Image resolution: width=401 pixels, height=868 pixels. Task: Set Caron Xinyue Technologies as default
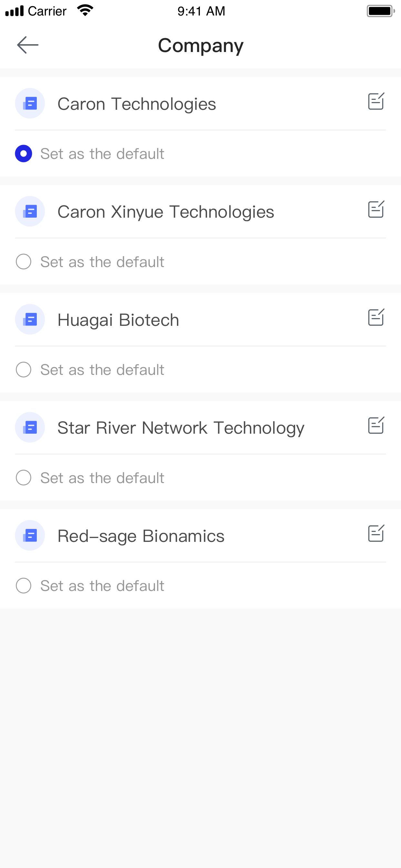click(x=24, y=262)
